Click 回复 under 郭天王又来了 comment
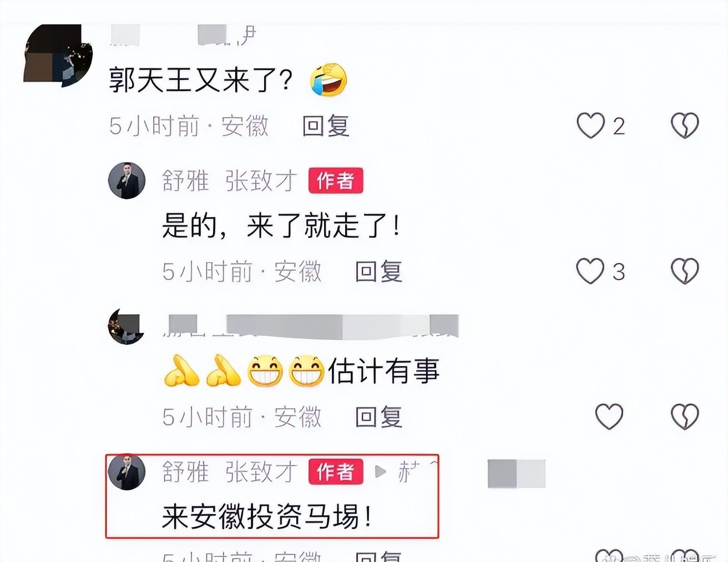Viewport: 728px width, 562px height. tap(326, 126)
